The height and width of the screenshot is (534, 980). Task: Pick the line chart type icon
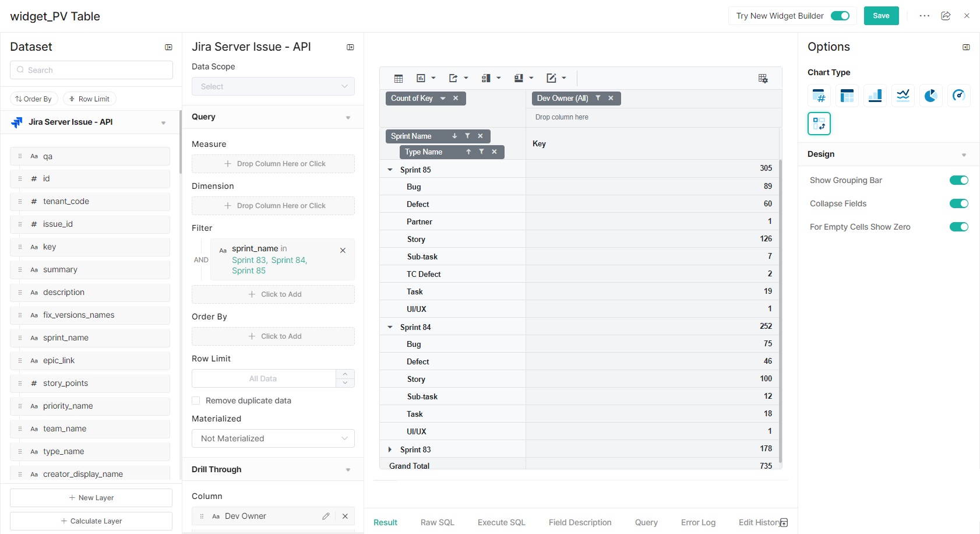point(903,96)
